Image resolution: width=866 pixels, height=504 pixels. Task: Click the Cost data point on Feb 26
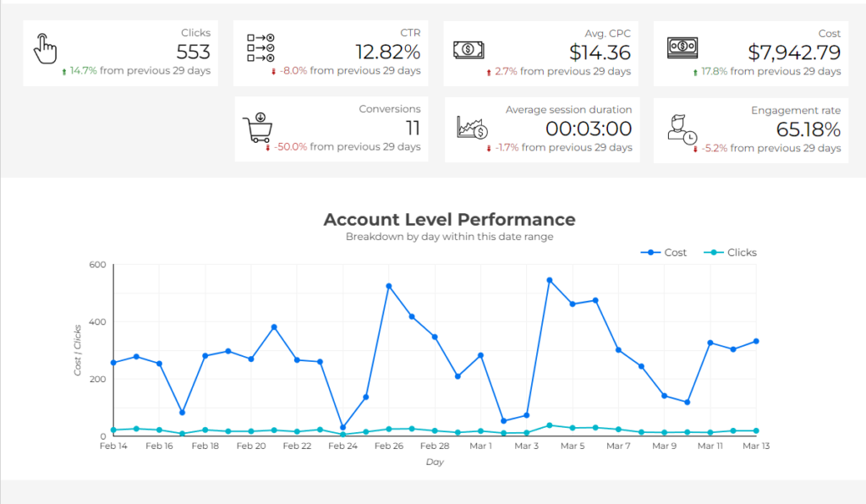389,287
